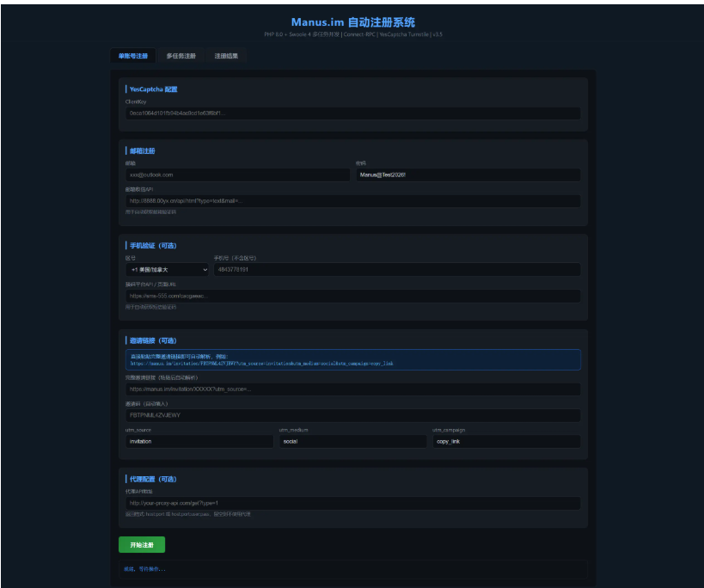Click the PHP 8.0 + Swoole subtitle line
The height and width of the screenshot is (588, 704).
(353, 34)
